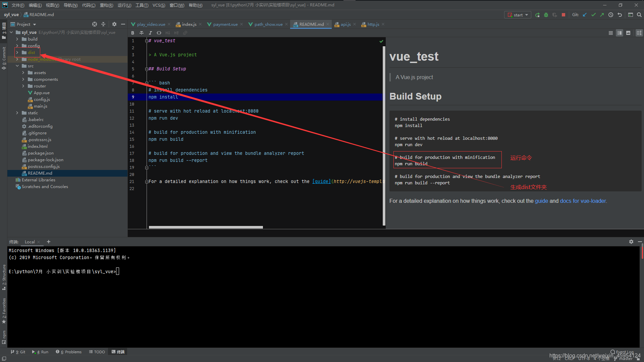
Task: Click the Bold formatting icon in editor
Action: click(132, 33)
